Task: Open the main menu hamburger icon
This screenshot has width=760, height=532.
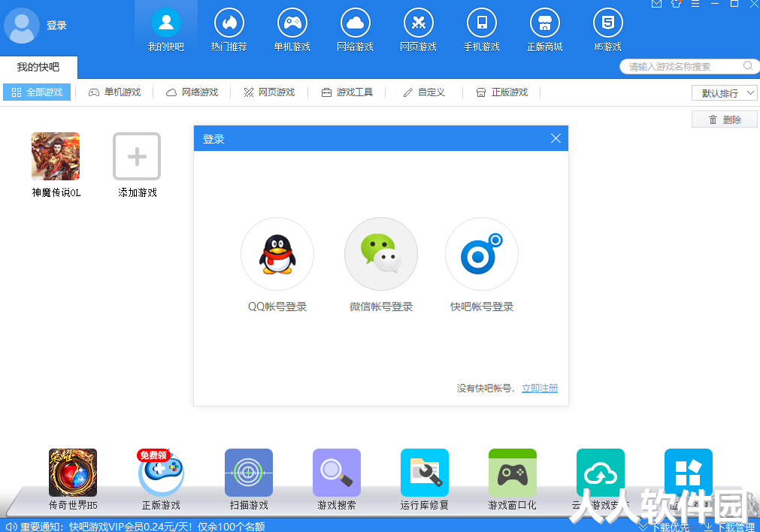Action: coord(695,4)
